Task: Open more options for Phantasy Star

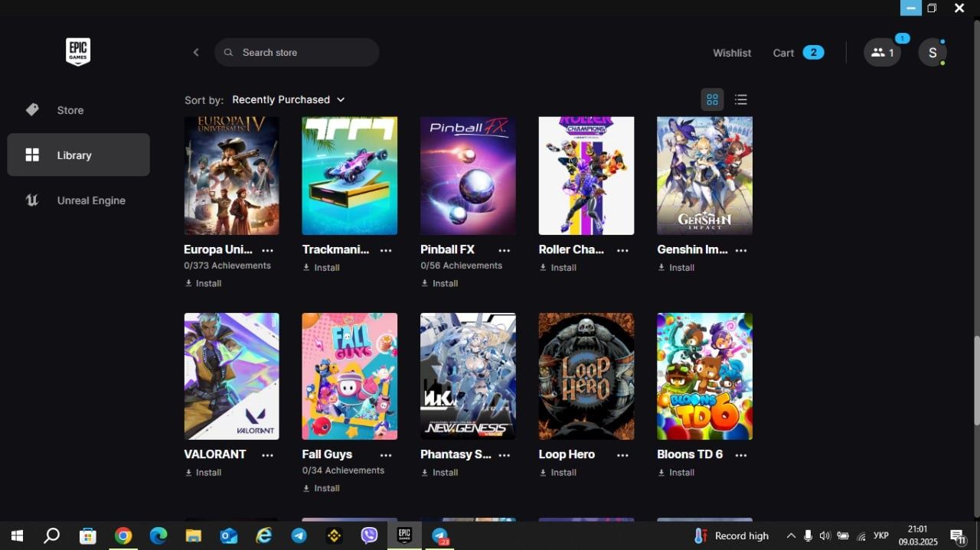Action: click(x=504, y=455)
